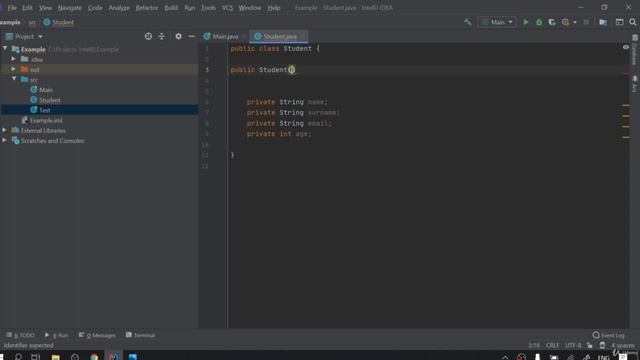This screenshot has height=360, width=640.
Task: Toggle the inspections eye icon in editor corner
Action: coord(626,47)
